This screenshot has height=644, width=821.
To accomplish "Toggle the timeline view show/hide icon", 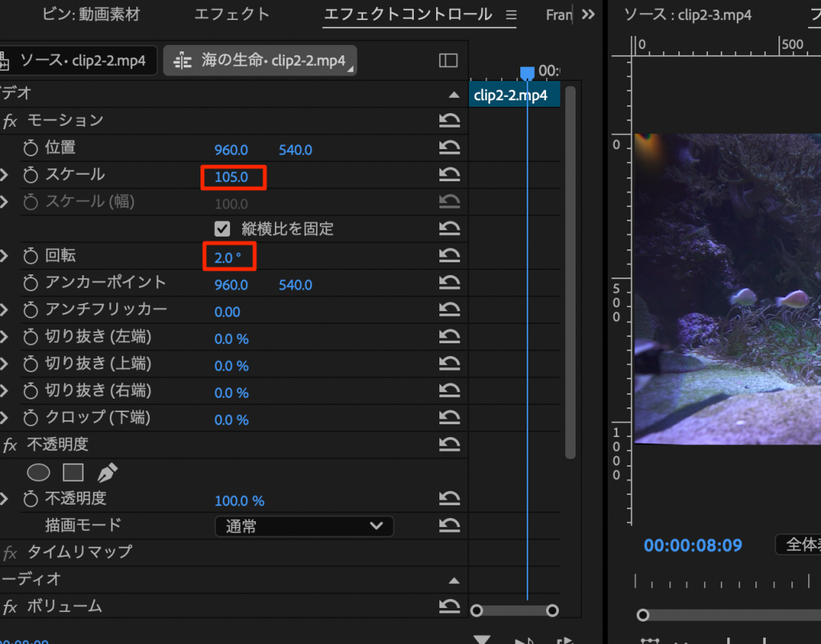I will pyautogui.click(x=448, y=61).
